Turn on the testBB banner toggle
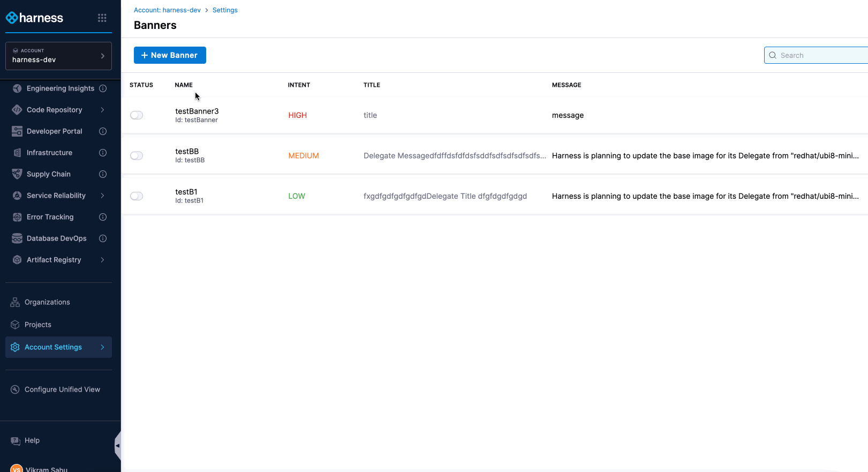The width and height of the screenshot is (868, 472). coord(137,156)
